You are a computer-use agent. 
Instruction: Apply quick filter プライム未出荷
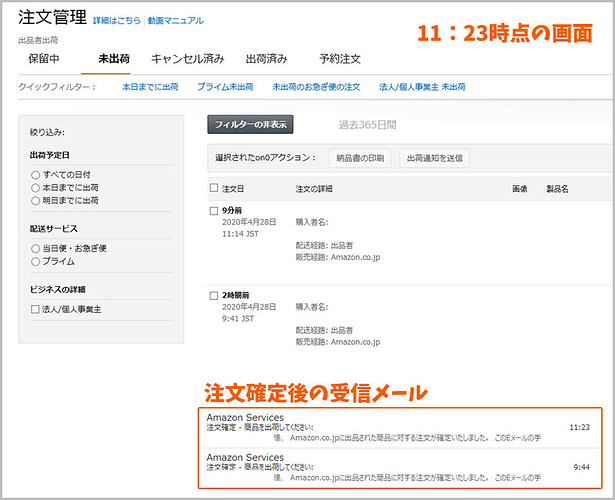pyautogui.click(x=225, y=87)
